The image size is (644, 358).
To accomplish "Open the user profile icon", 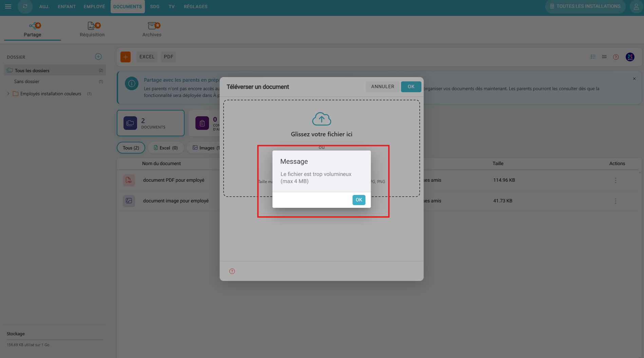I will 636,6.
